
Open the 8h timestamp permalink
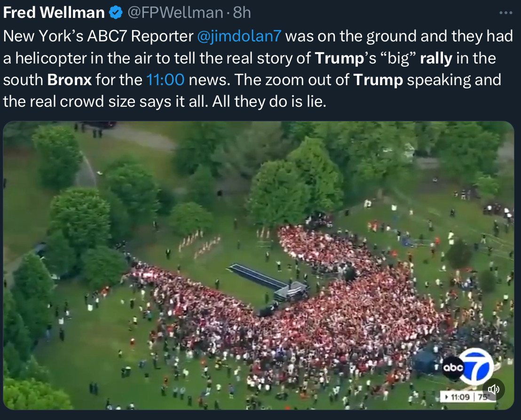click(242, 13)
